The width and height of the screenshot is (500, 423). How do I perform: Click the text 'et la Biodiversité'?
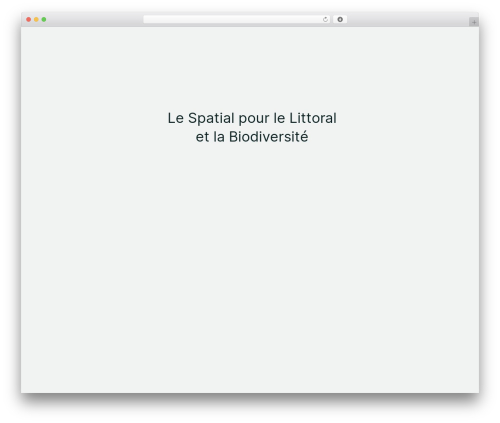252,137
